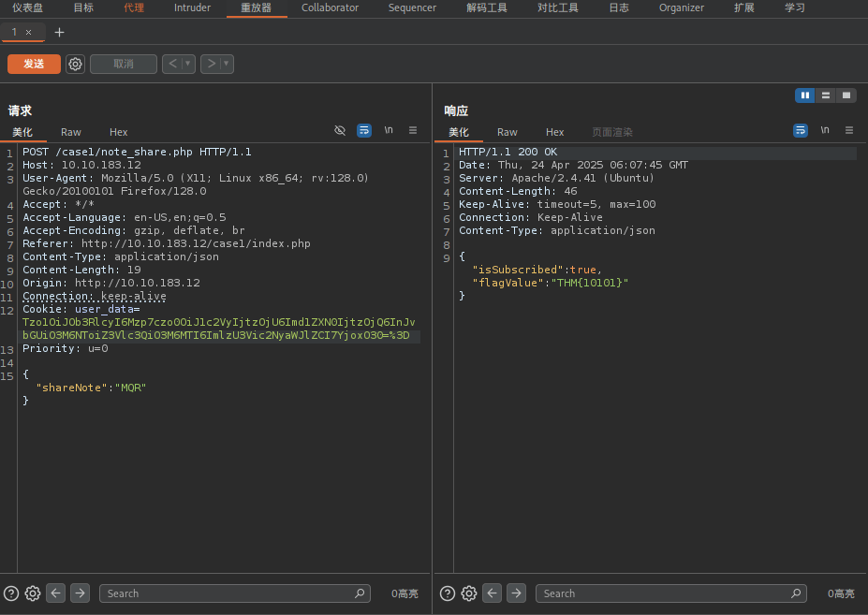868x615 pixels.
Task: Select Repeater tab 1
Action: pyautogui.click(x=14, y=32)
